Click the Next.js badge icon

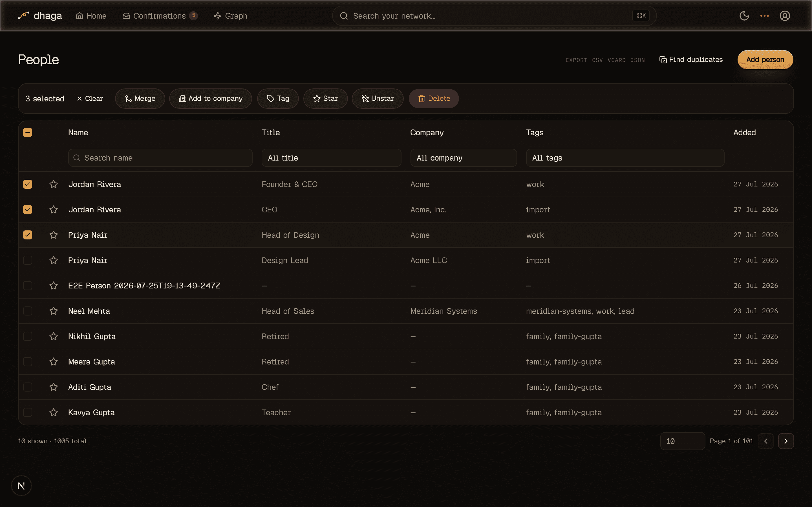tap(21, 485)
